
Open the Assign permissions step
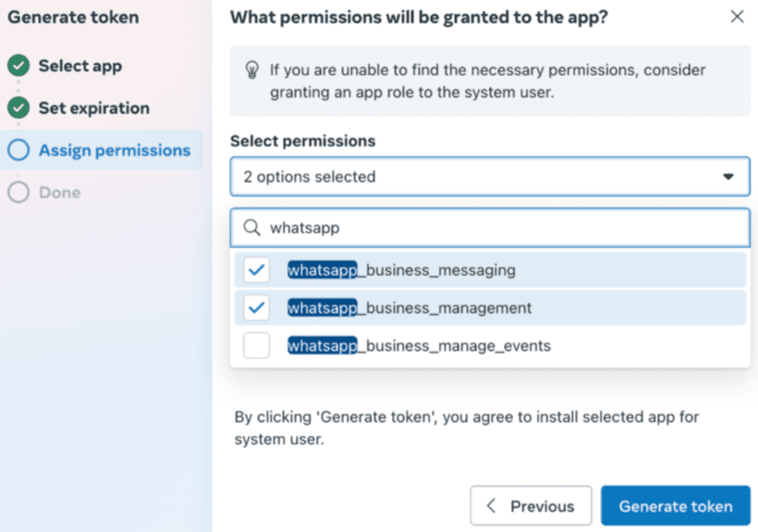[x=102, y=150]
